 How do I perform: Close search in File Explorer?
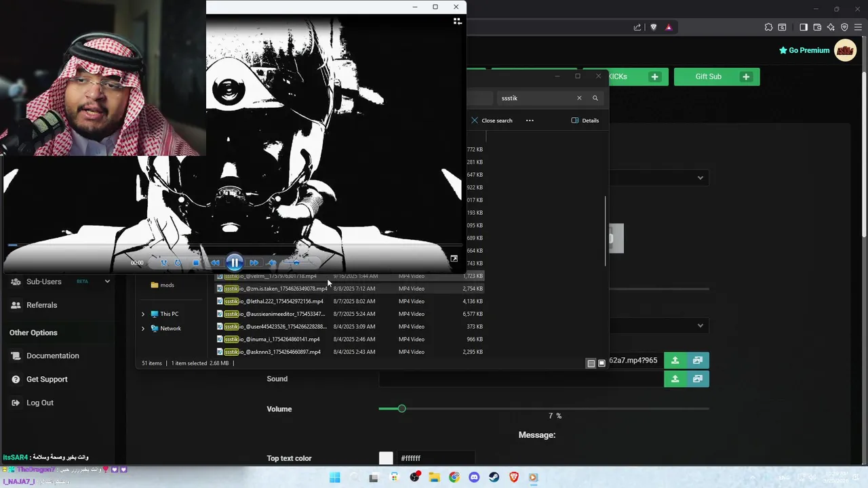pos(492,121)
